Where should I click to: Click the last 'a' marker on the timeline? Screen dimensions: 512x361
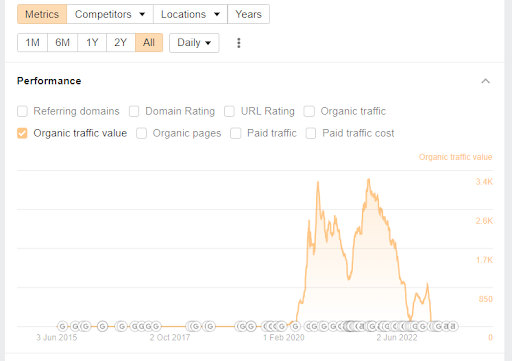pos(453,326)
